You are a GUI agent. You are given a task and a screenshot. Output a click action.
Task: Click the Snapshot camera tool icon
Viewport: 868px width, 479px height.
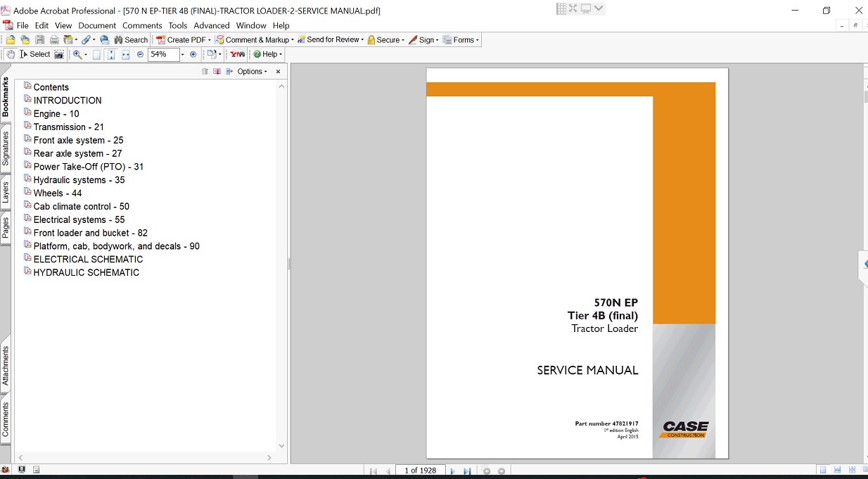[59, 54]
